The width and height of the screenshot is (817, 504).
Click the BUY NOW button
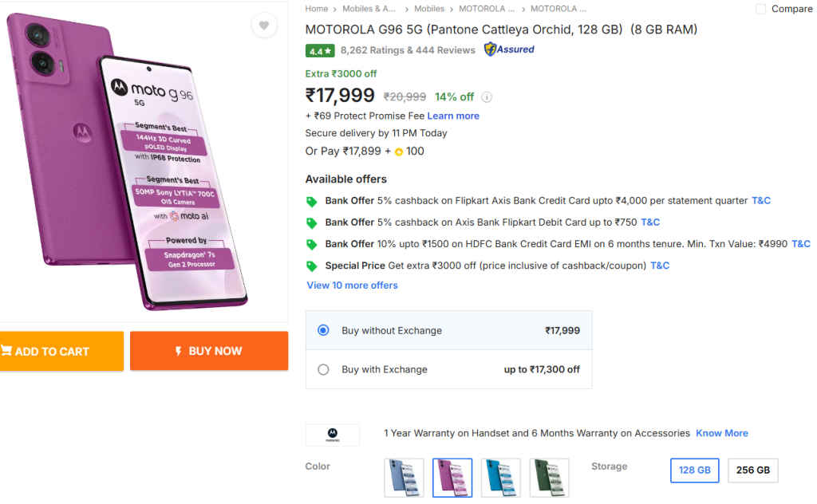[208, 351]
